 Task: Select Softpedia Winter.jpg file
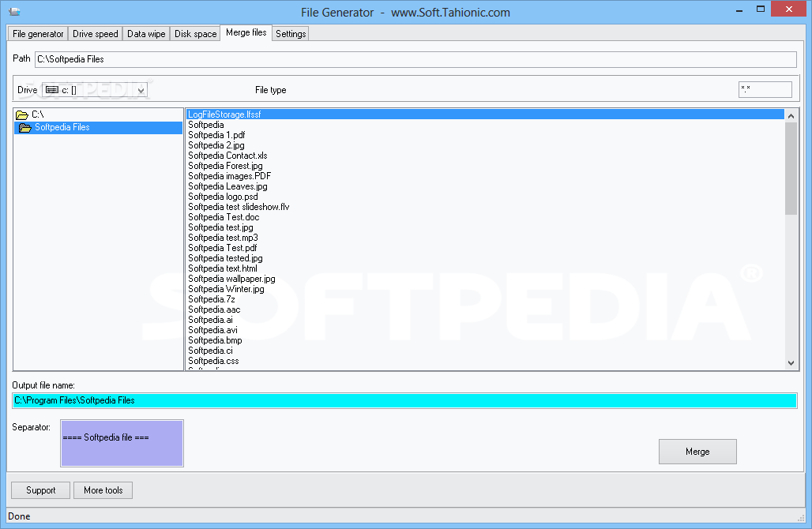[485, 289]
